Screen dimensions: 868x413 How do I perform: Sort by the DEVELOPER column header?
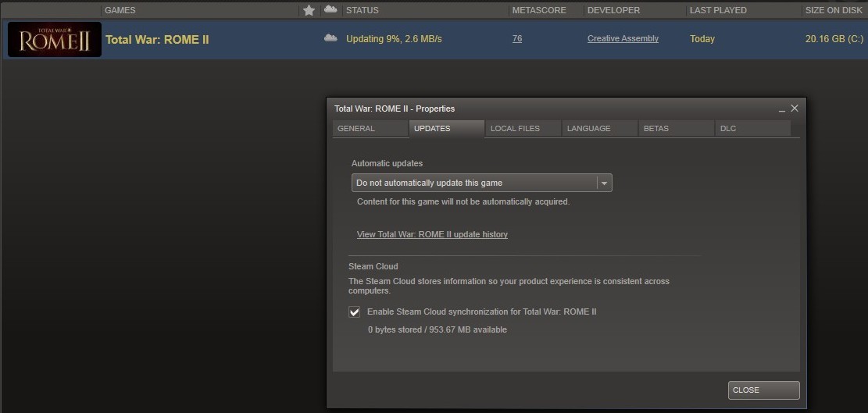point(613,10)
